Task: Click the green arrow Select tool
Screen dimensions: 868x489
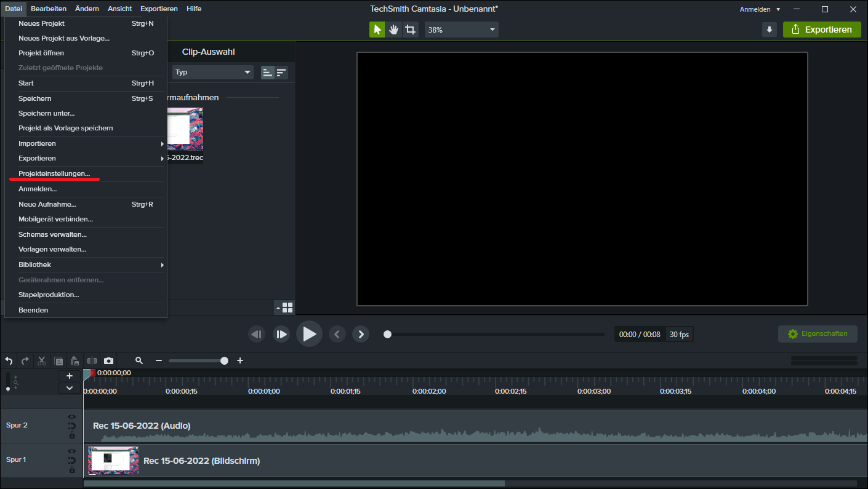Action: (x=377, y=30)
